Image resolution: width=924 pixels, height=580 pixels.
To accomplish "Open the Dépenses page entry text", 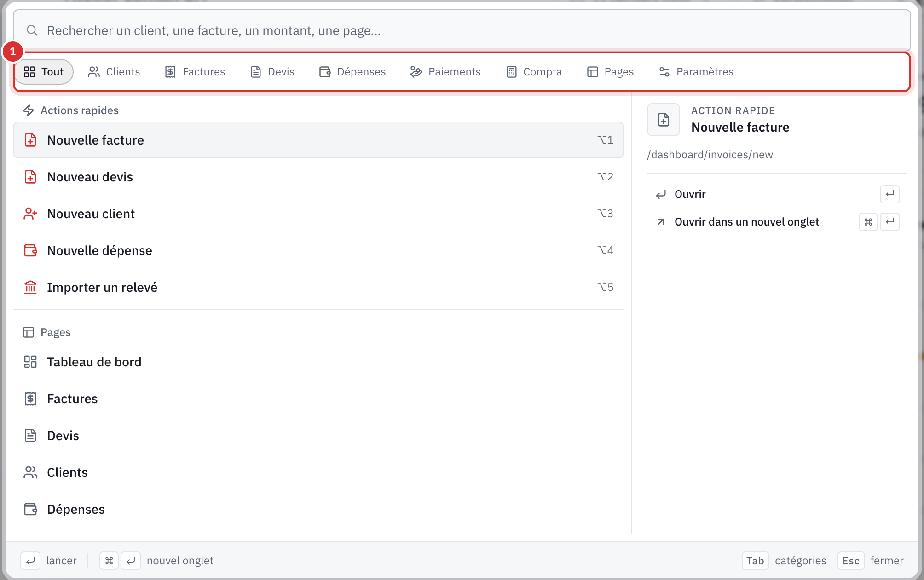I will [76, 509].
